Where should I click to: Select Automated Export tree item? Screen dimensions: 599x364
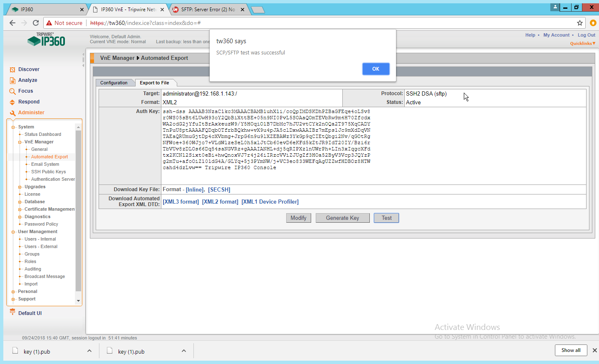(x=50, y=157)
